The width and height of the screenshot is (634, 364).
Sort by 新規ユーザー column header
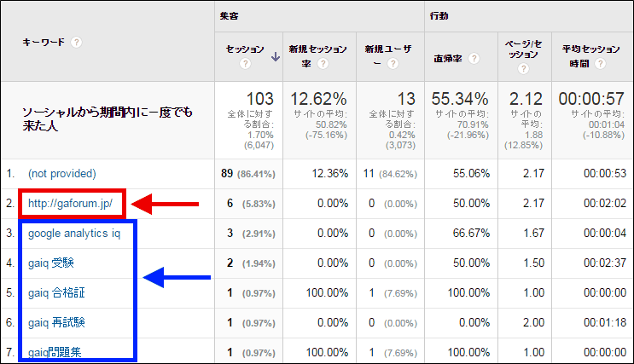[x=387, y=49]
